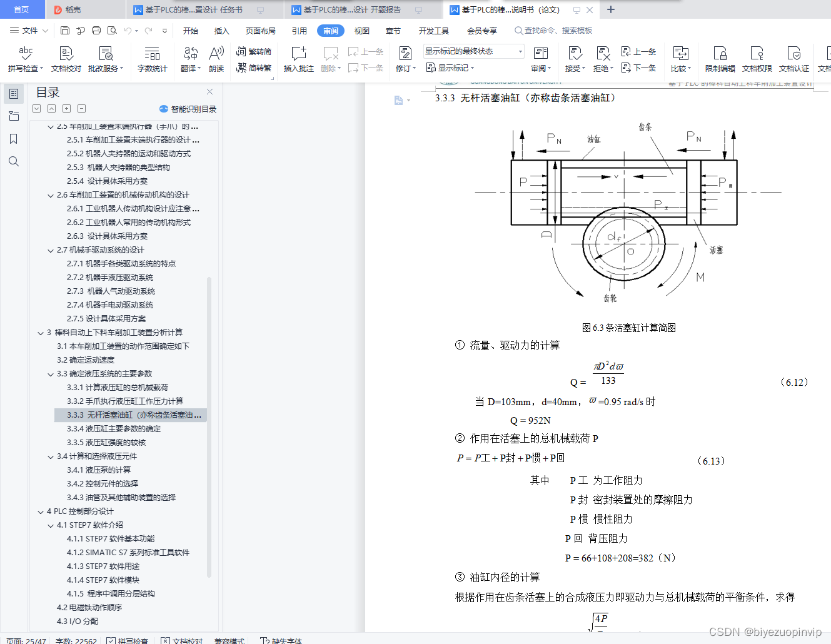Viewport: 831px width, 644px height.
Task: Select the outline/TOC icon in left sidebar
Action: click(14, 94)
